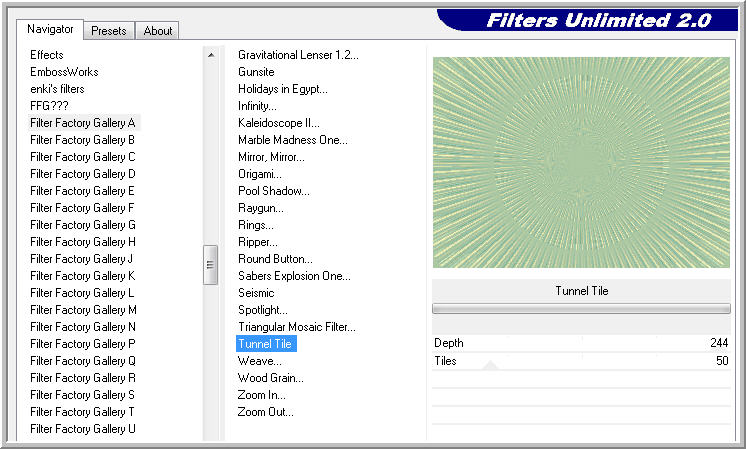Choose the Kaleidoscope II filter

(279, 123)
